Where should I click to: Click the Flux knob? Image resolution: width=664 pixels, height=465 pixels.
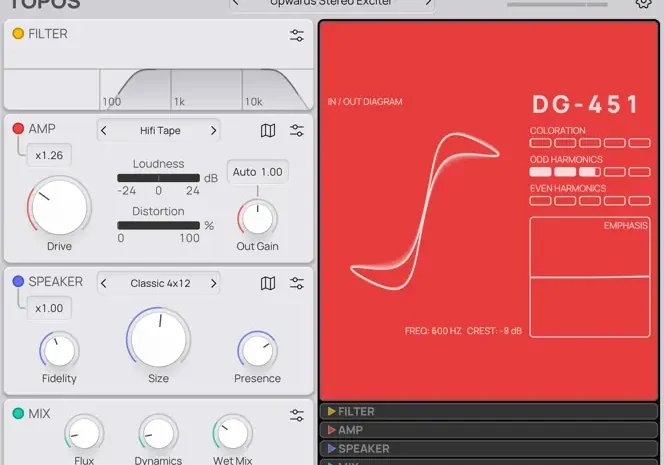tap(84, 434)
